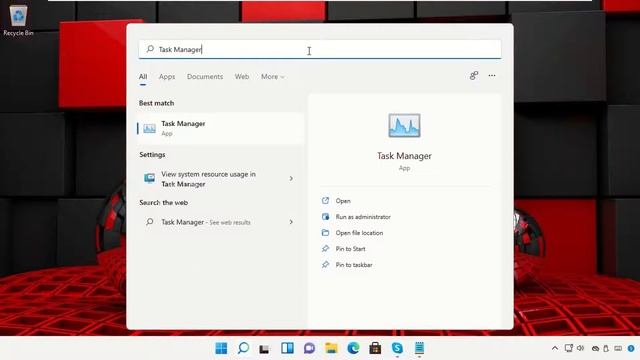The image size is (640, 360).
Task: Expand the Task Manager web results chevron
Action: point(291,222)
